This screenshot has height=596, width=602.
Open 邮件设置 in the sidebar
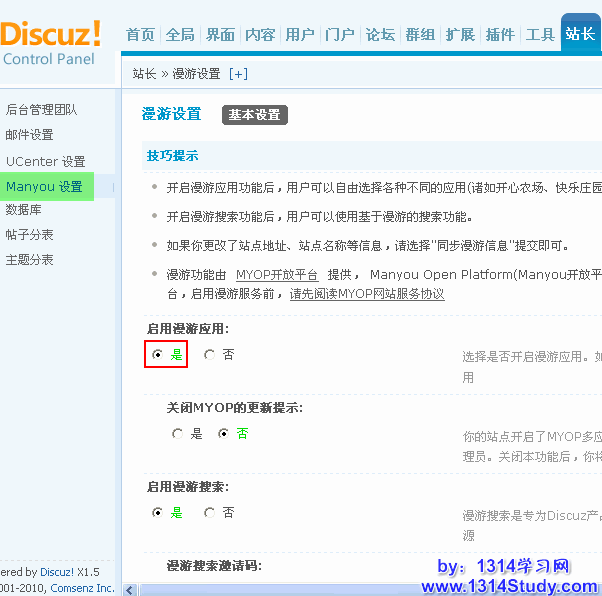30,135
